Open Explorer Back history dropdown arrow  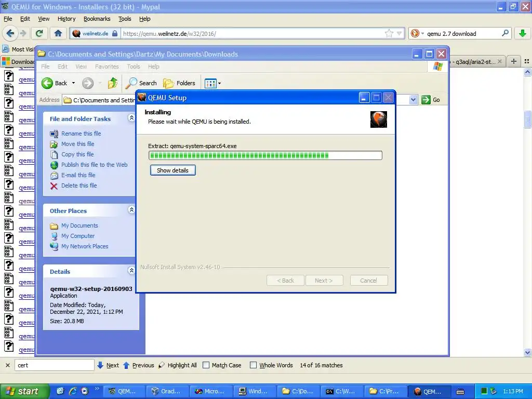click(x=73, y=83)
